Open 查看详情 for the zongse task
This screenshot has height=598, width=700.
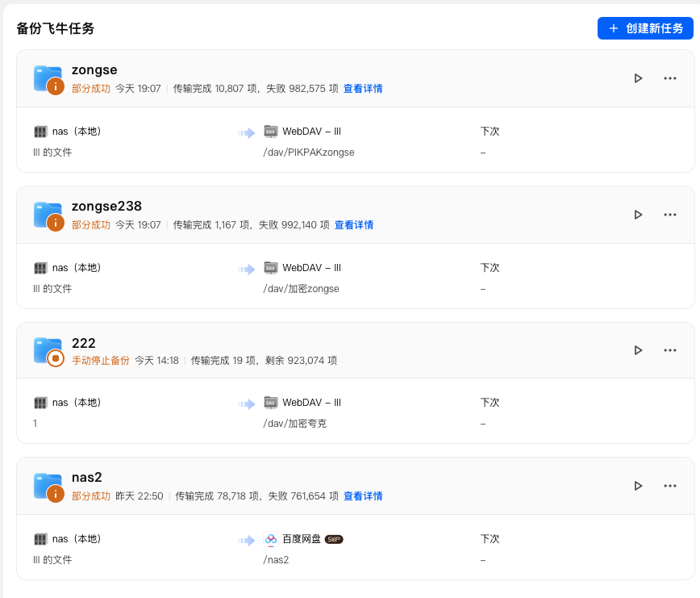(x=363, y=90)
